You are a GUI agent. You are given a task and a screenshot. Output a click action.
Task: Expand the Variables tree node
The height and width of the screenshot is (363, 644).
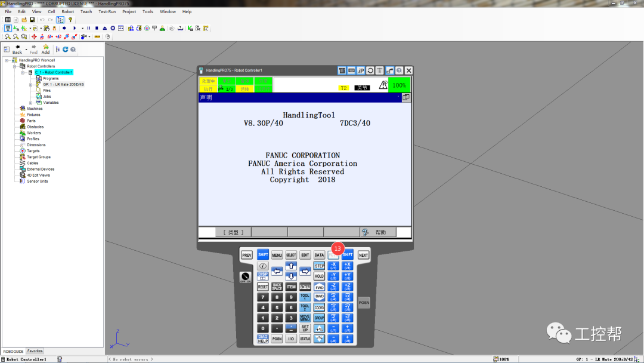(30, 103)
